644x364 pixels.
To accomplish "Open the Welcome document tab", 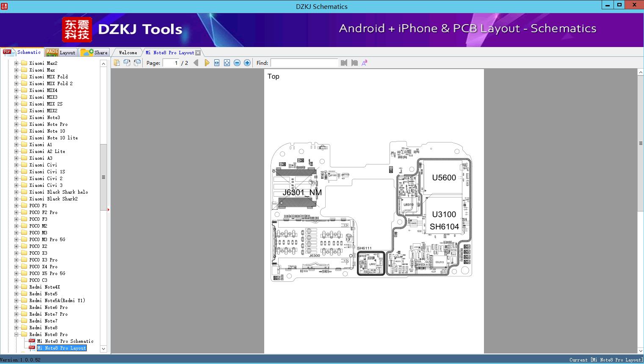I will tap(127, 53).
